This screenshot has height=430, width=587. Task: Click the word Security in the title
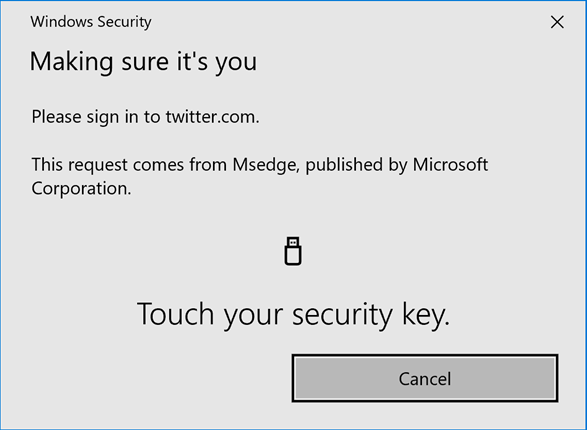pos(124,22)
